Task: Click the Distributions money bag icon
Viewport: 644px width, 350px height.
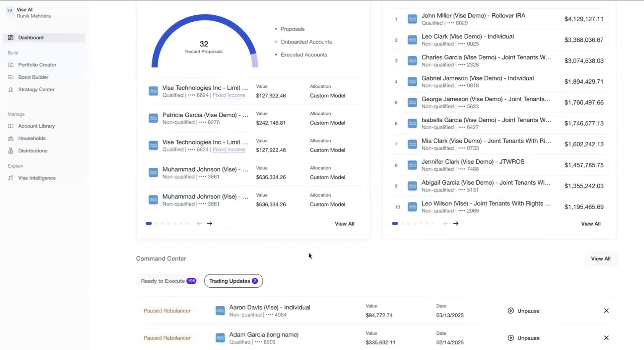Action: click(10, 151)
